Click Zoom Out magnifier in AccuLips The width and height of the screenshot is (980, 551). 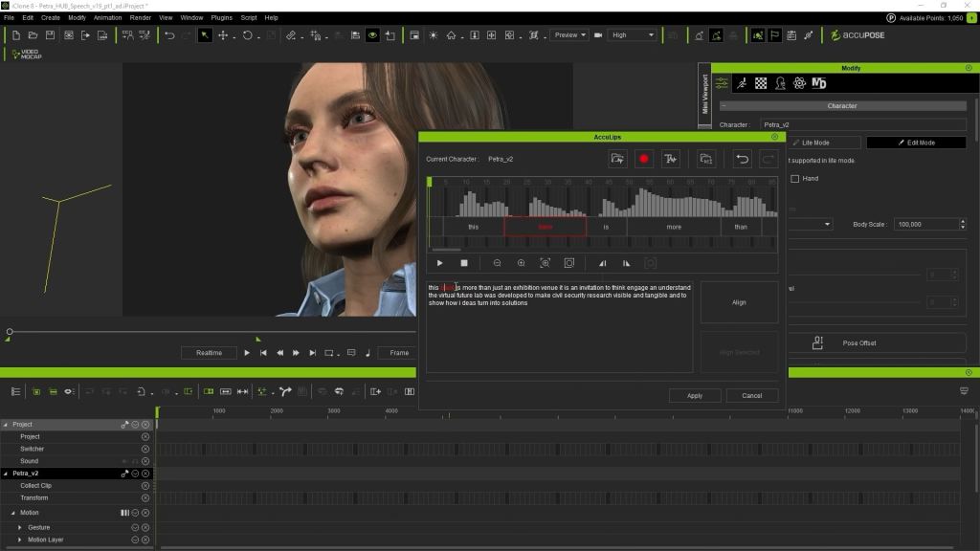coord(497,264)
